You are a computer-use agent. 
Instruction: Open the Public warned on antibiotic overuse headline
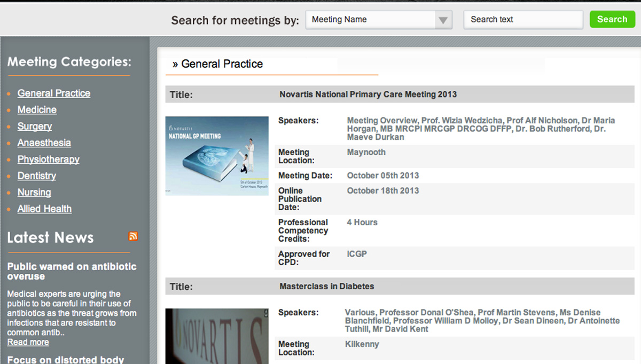coord(72,271)
